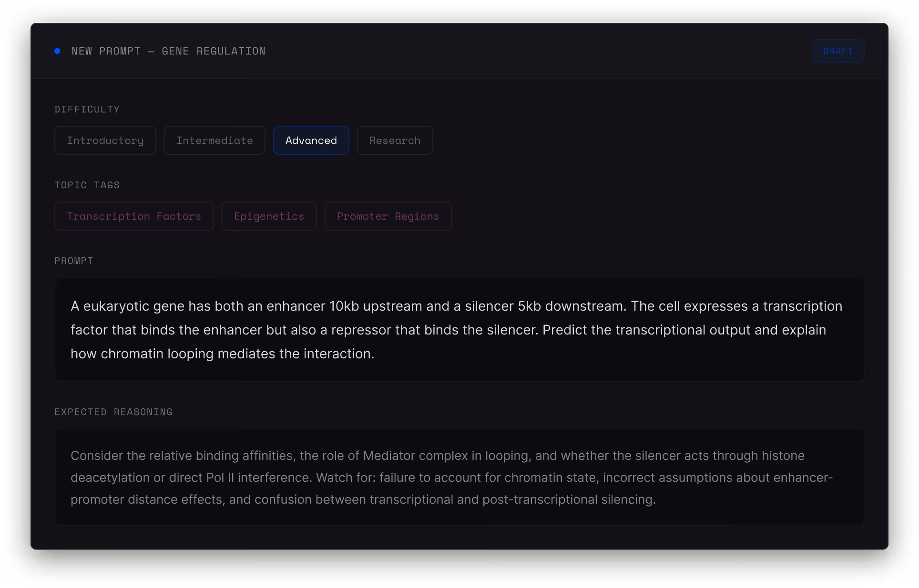Click the EXPECTED REASONING section label
Image resolution: width=919 pixels, height=588 pixels.
pos(113,412)
